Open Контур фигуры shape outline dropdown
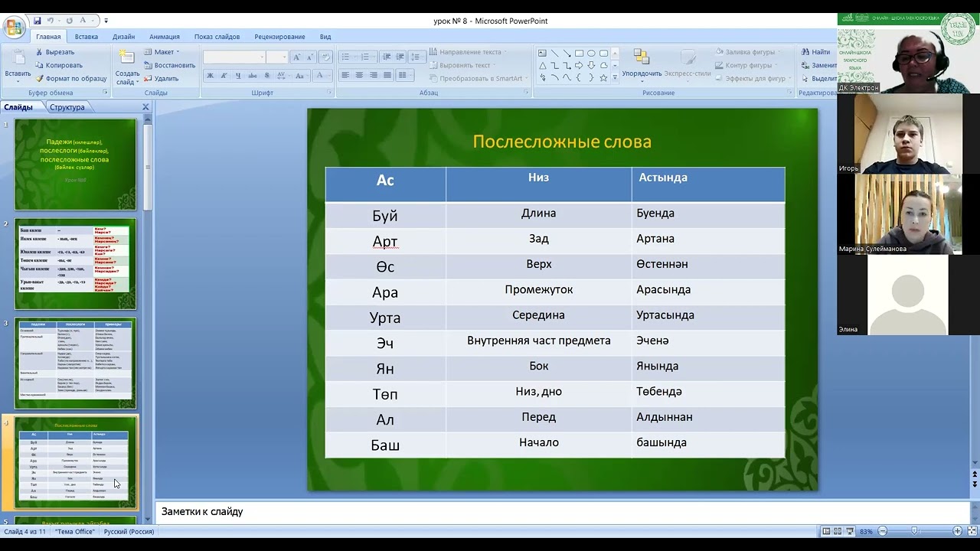This screenshot has height=551, width=980. pyautogui.click(x=744, y=65)
